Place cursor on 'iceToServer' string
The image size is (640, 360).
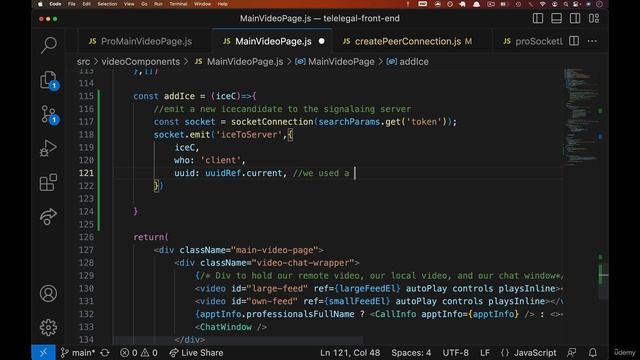[x=249, y=135]
